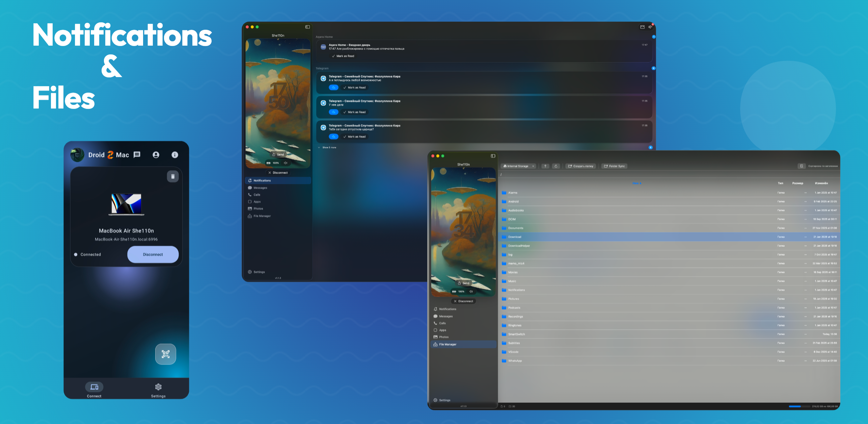Toggle the sidebar icon in the notifications window
The height and width of the screenshot is (424, 868).
click(x=307, y=27)
